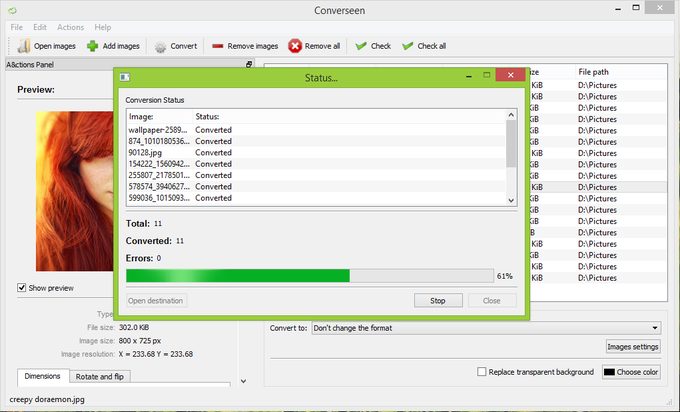This screenshot has height=412, width=680.
Task: Click the Check all checkmark icon
Action: [408, 46]
